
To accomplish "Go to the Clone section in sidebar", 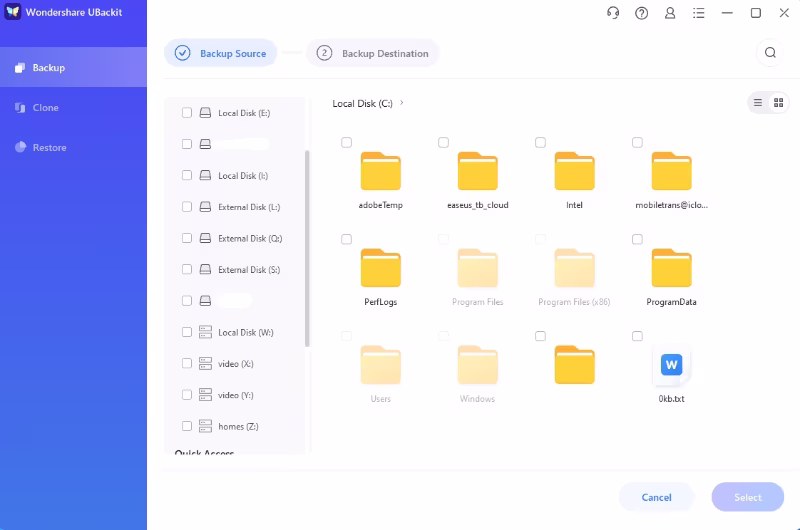I will [x=73, y=108].
